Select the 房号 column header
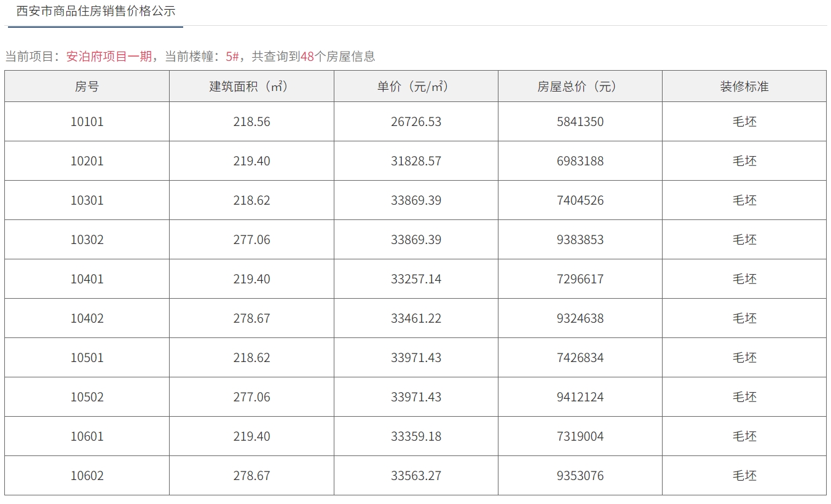 tap(87, 87)
